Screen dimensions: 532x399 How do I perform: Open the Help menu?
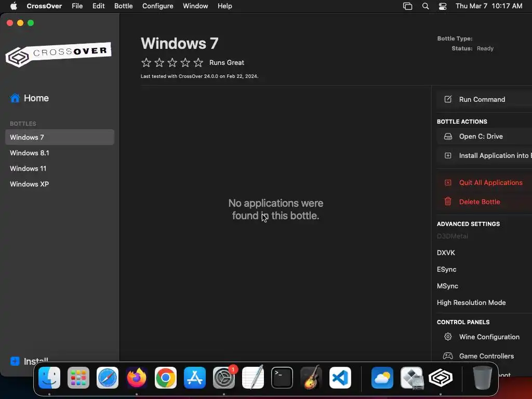pyautogui.click(x=224, y=6)
